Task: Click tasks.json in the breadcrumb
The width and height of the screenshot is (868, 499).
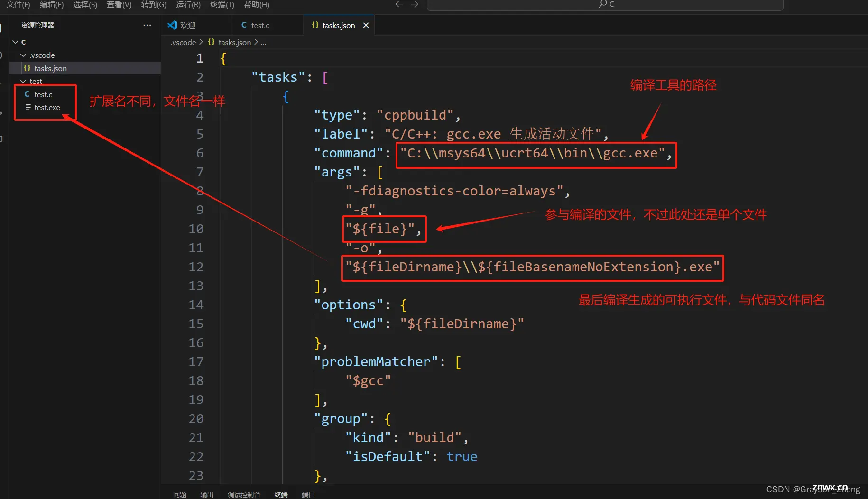Action: tap(234, 42)
